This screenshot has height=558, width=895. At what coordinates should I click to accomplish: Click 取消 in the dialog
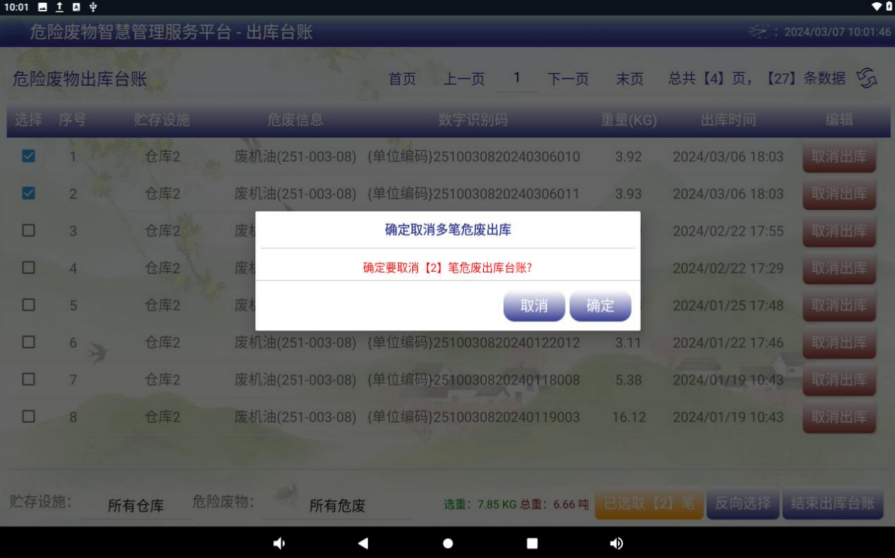pyautogui.click(x=534, y=306)
